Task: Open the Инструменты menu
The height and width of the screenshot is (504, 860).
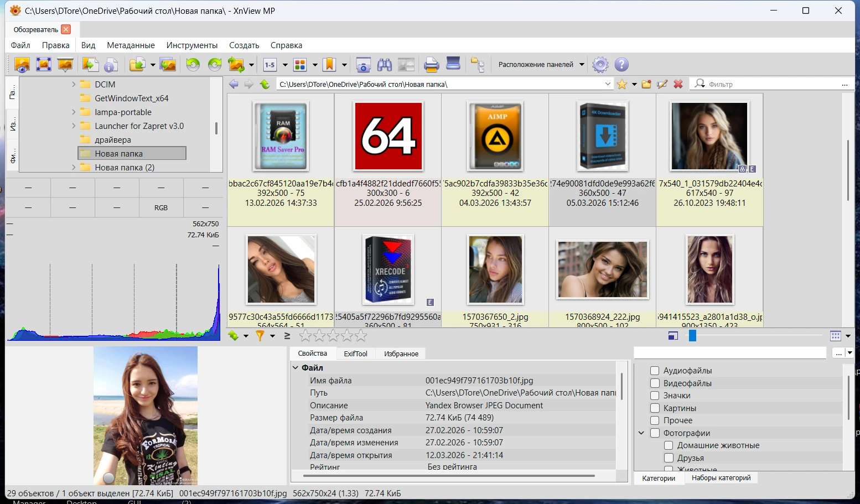Action: coord(191,45)
